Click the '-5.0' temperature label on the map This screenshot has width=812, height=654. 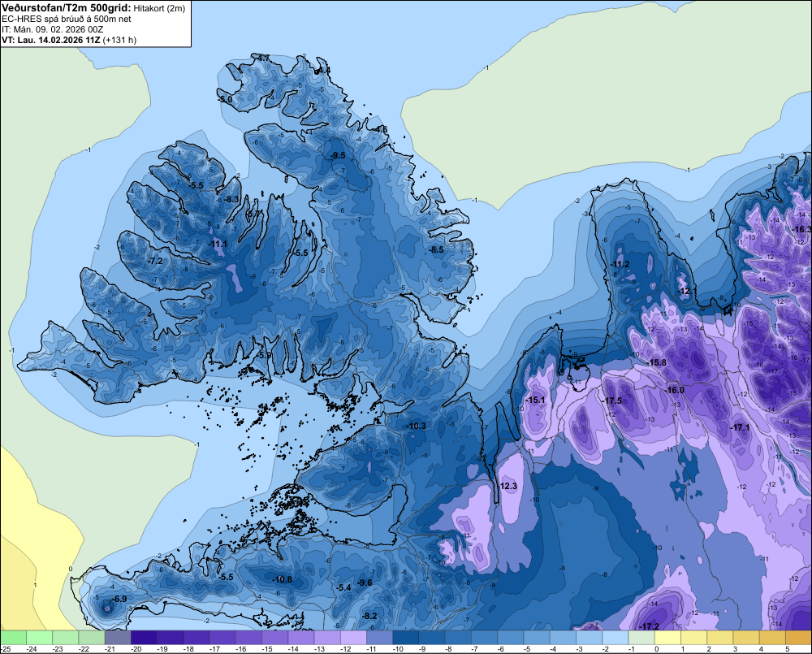pos(225,99)
